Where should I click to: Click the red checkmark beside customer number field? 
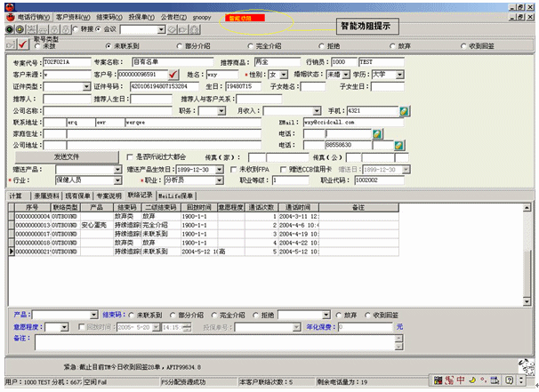click(173, 76)
